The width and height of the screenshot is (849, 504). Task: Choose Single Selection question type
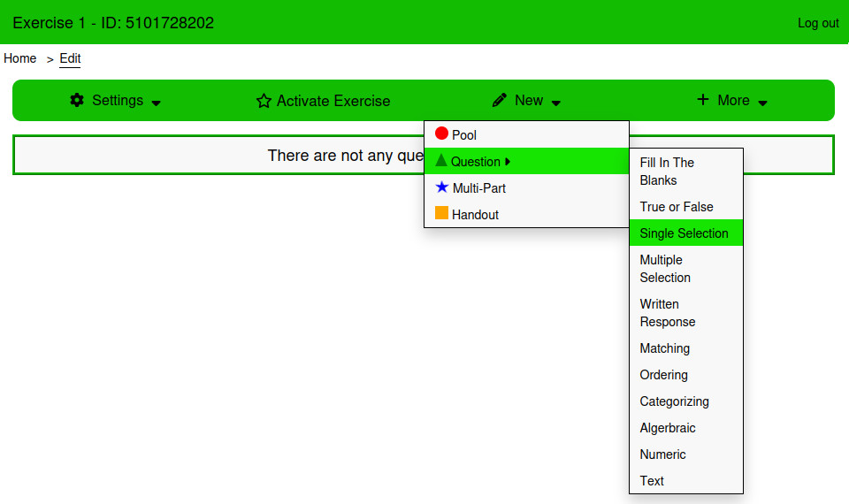(x=685, y=233)
